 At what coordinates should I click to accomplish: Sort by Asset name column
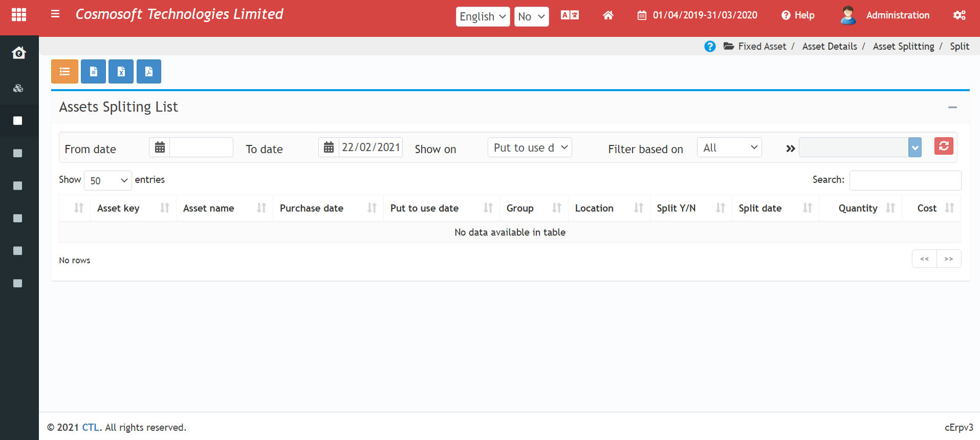coord(225,208)
